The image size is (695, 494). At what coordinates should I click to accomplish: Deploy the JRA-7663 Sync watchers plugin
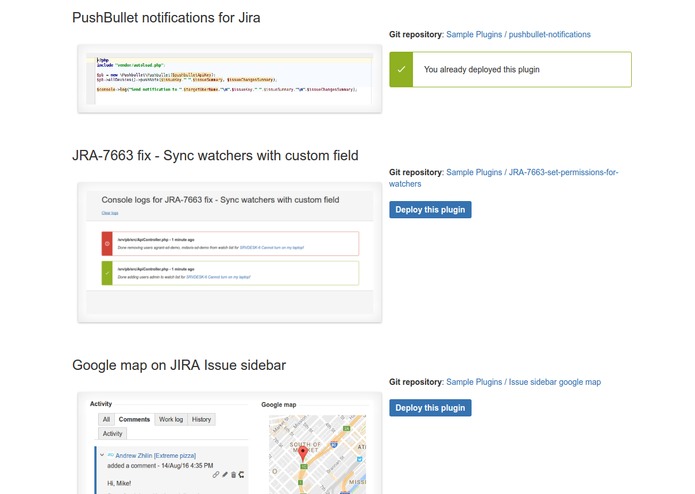(430, 210)
